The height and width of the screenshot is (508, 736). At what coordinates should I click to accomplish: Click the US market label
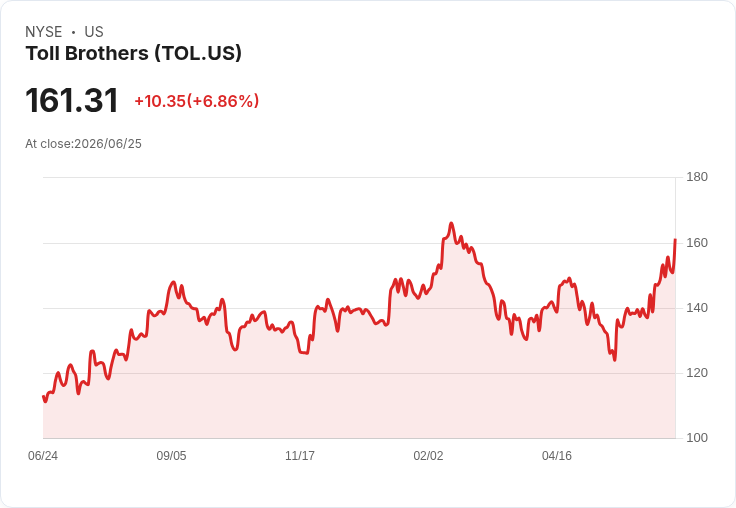pos(94,32)
